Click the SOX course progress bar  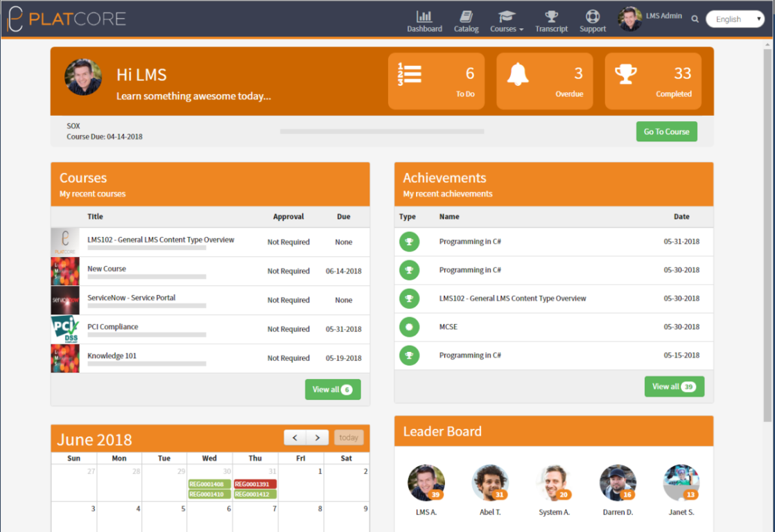tap(381, 131)
